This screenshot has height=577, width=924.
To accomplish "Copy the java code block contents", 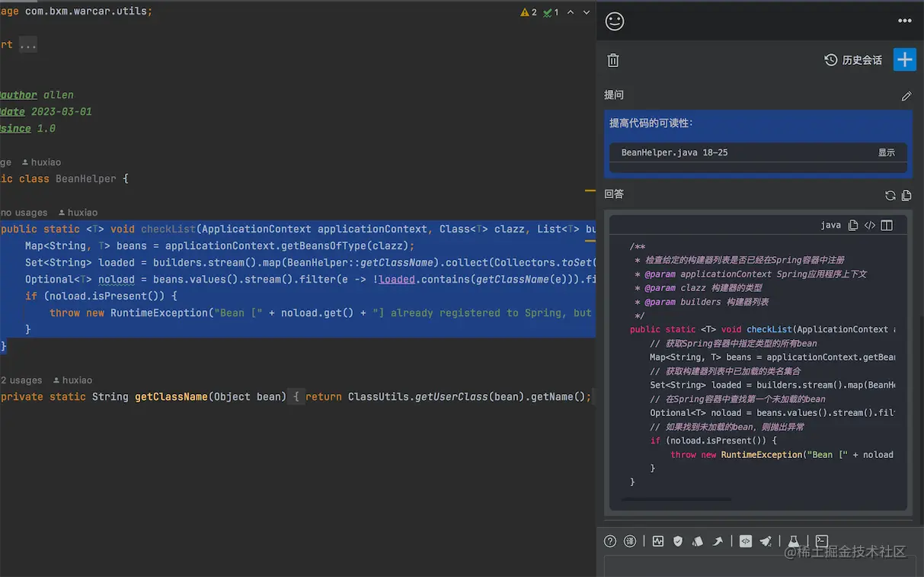I will tap(853, 225).
